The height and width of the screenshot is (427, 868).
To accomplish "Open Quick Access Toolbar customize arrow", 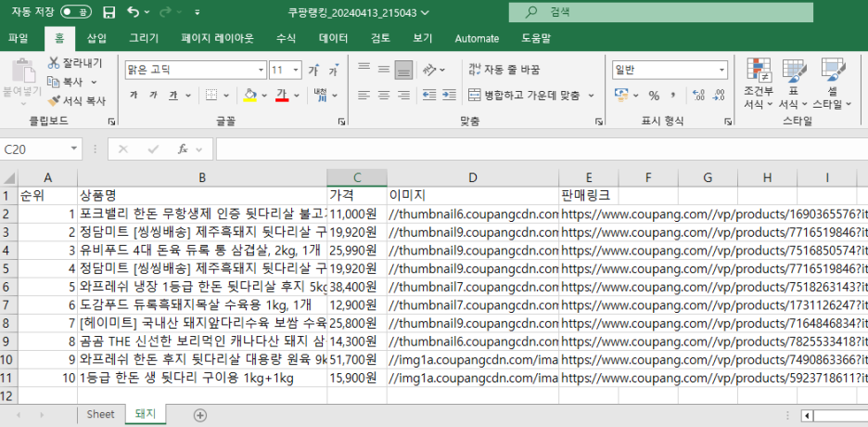I will 198,12.
